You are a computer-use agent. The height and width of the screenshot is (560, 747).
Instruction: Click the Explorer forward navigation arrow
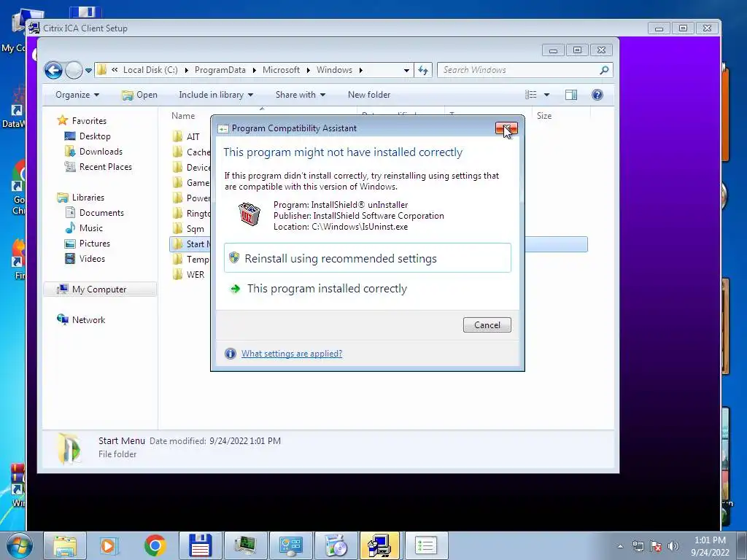click(74, 71)
